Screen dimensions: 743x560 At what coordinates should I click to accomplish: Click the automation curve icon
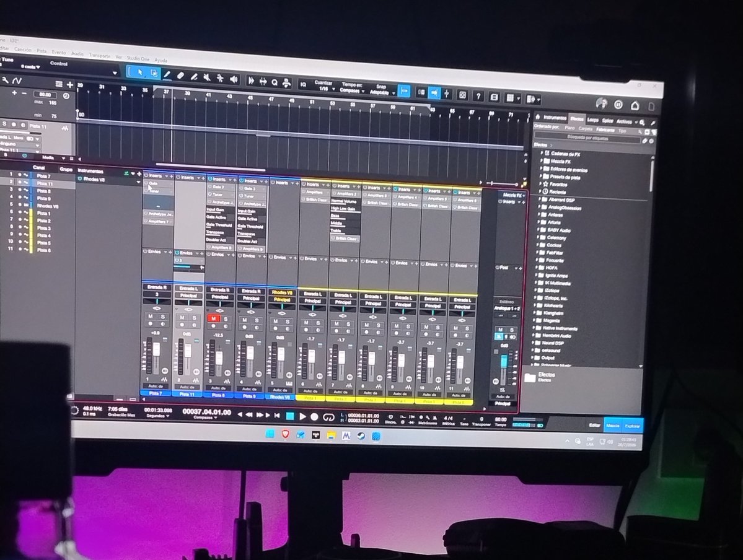[17, 81]
